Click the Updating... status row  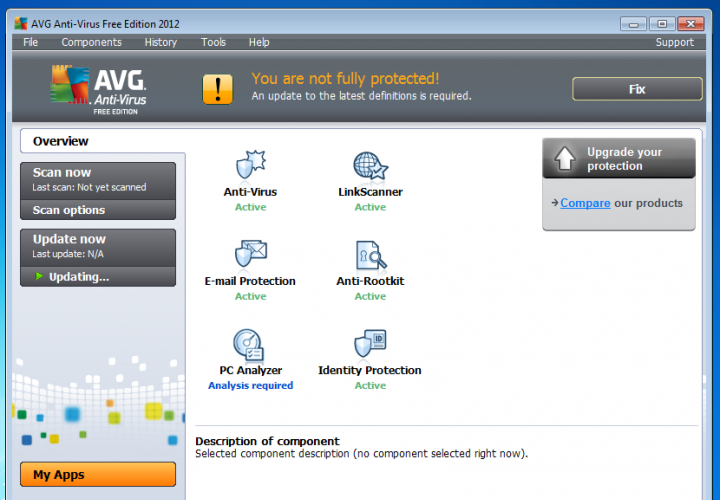(98, 277)
